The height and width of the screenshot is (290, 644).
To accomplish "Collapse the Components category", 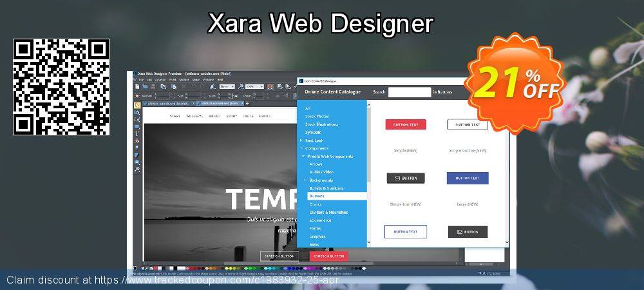I will (301, 148).
